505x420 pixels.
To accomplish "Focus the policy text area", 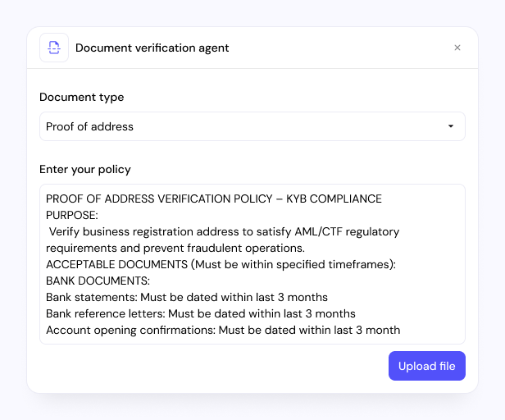I will (x=252, y=264).
